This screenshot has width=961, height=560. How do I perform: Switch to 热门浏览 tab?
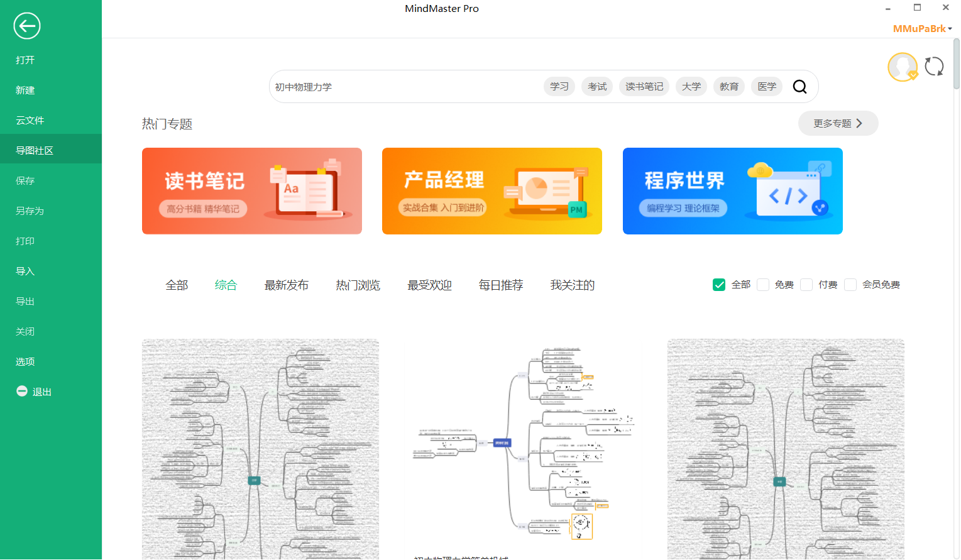tap(358, 285)
